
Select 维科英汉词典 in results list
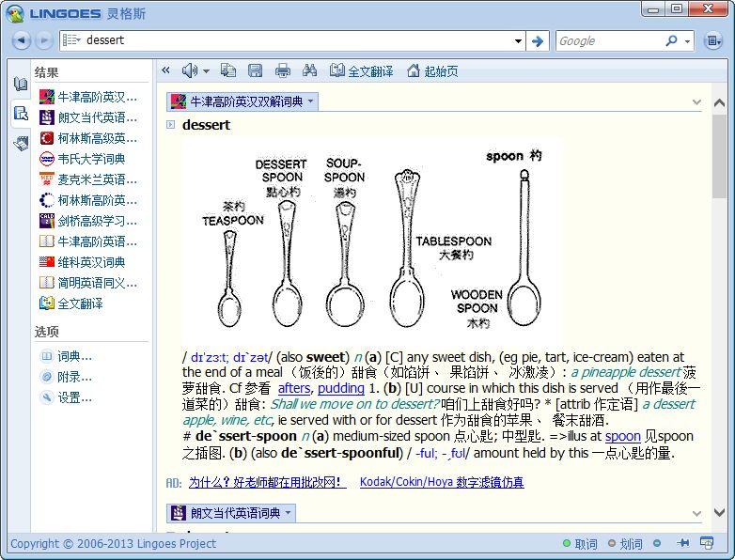click(83, 262)
